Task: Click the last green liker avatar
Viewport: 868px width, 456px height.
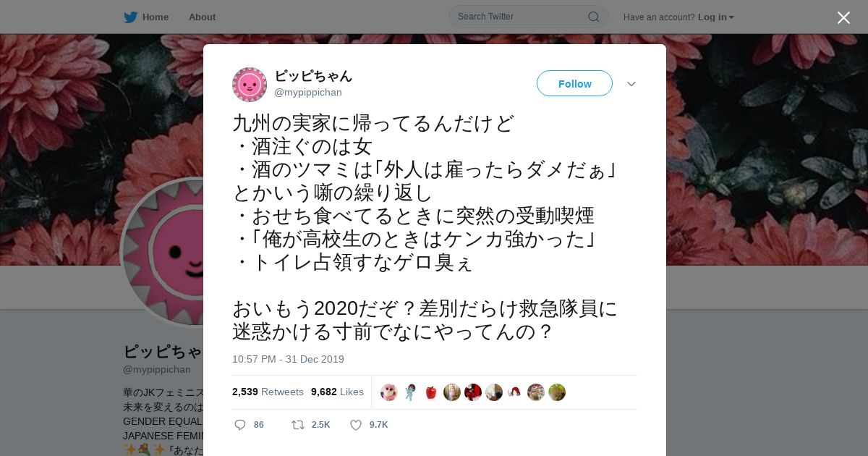Action: pos(557,392)
